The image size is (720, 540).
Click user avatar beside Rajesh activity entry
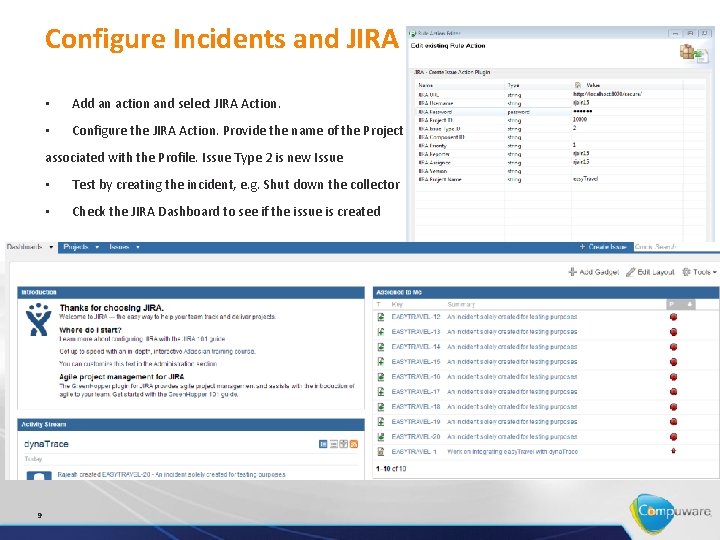39,476
